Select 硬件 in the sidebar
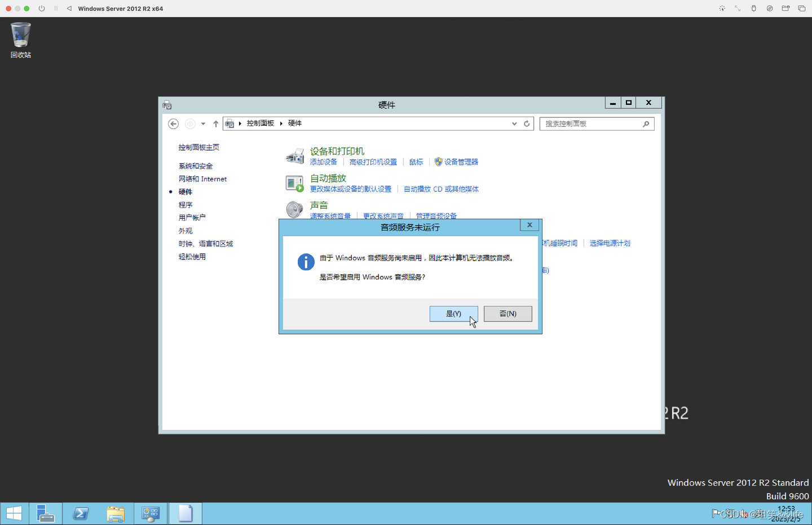 coord(186,192)
